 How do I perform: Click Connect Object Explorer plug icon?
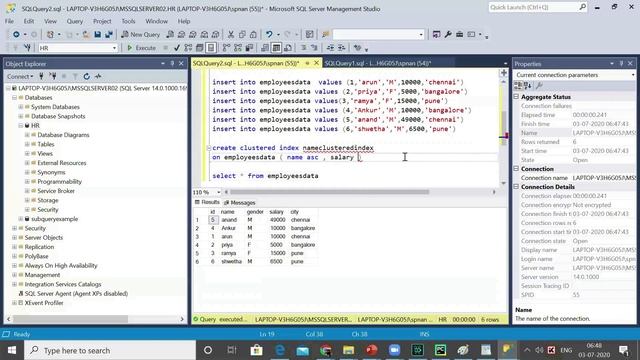coord(41,76)
